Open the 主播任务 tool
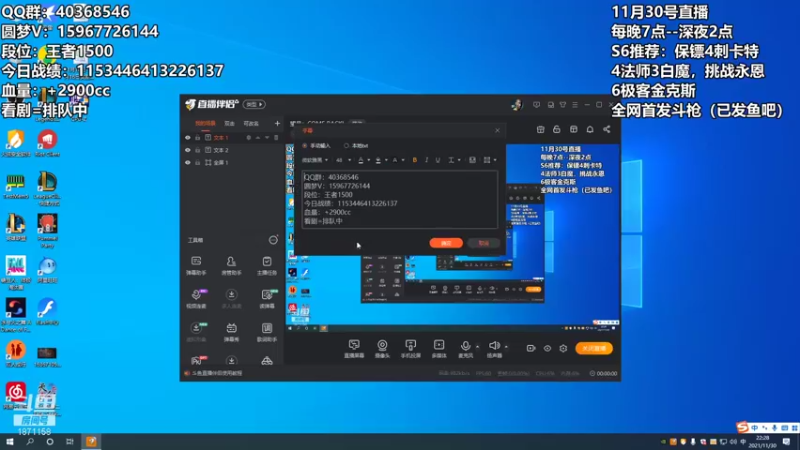 coord(266,266)
